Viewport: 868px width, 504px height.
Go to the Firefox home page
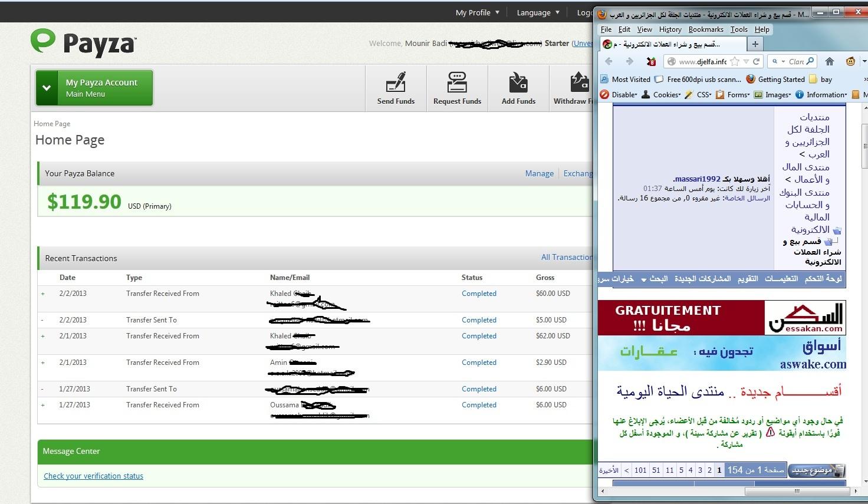pos(830,61)
